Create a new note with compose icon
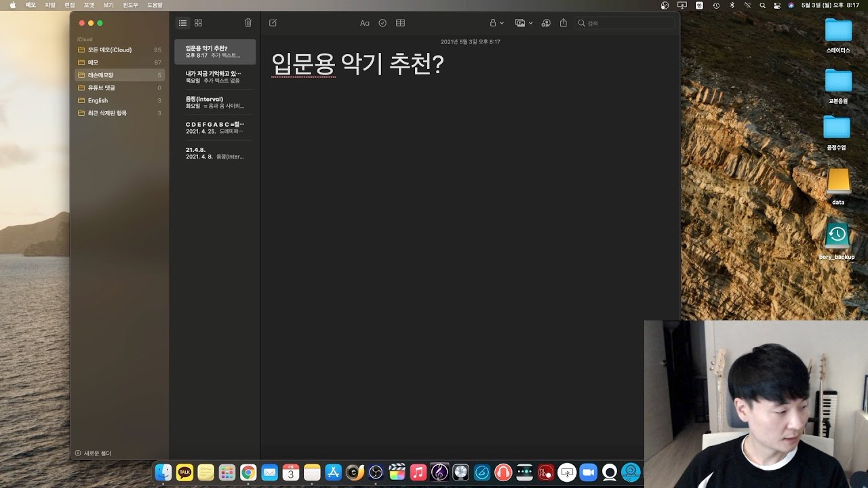Screen dimensions: 868x488 click(x=273, y=23)
